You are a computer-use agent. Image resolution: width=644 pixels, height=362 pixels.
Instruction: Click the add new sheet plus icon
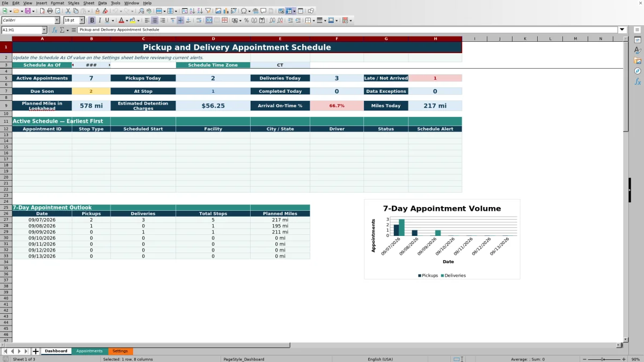[36, 351]
